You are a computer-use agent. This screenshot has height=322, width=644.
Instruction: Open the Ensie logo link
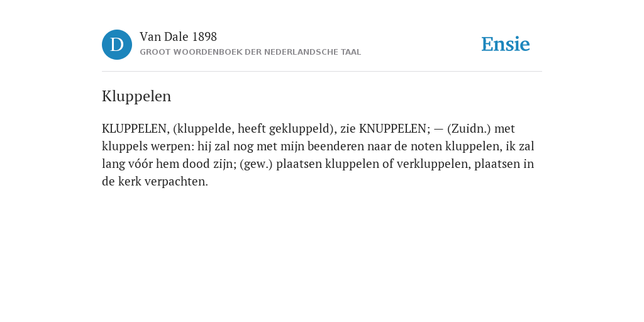point(506,44)
